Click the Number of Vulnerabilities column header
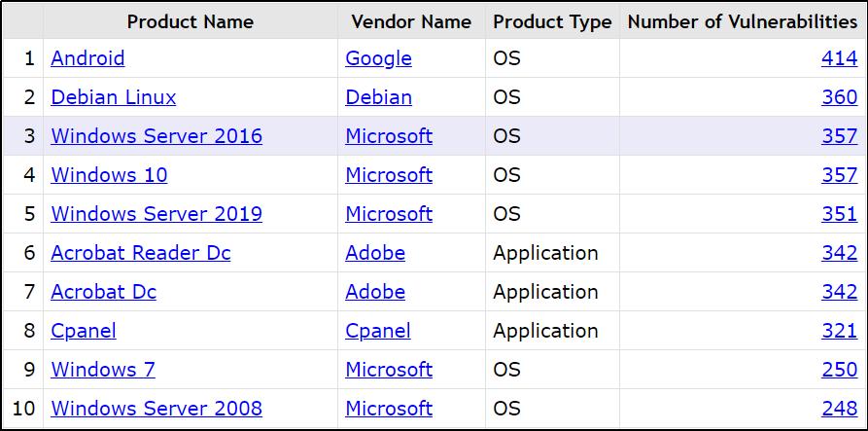 [x=743, y=21]
